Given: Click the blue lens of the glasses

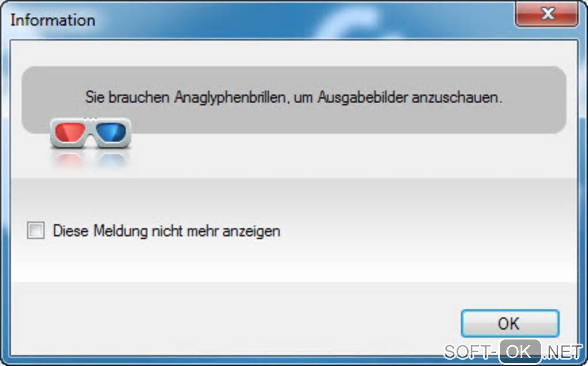Looking at the screenshot, I should coord(111,132).
